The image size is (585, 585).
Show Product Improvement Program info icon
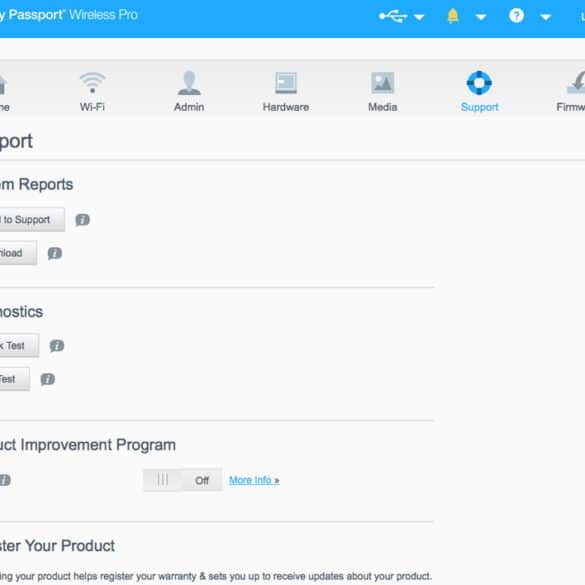[5, 480]
